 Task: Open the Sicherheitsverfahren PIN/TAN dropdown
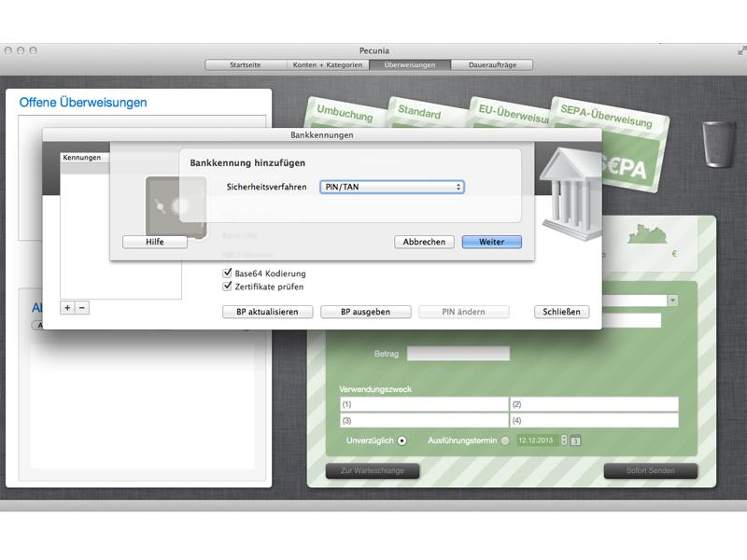(x=392, y=188)
